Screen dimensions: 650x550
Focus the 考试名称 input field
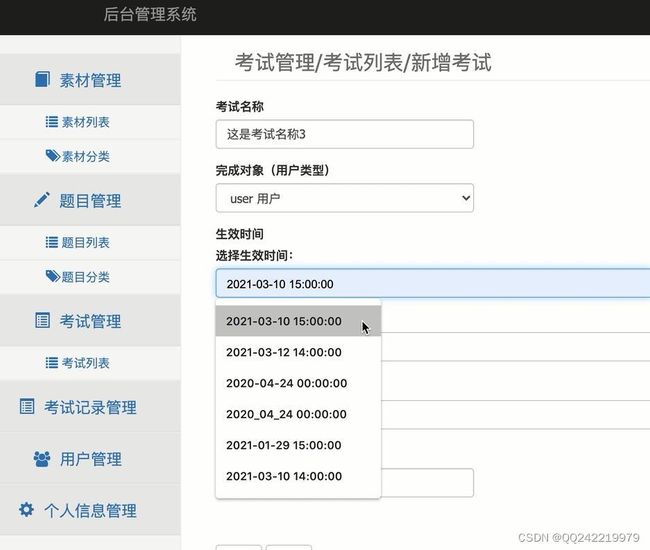344,134
